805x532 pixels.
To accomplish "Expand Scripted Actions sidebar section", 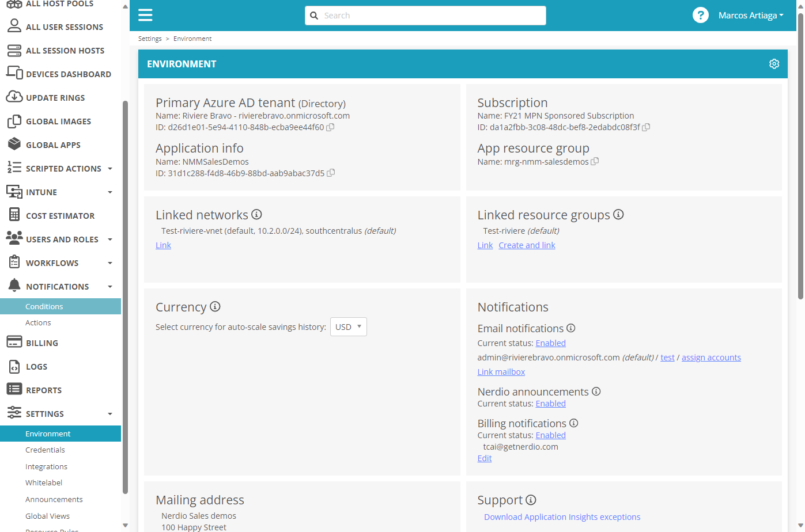I will (x=61, y=169).
